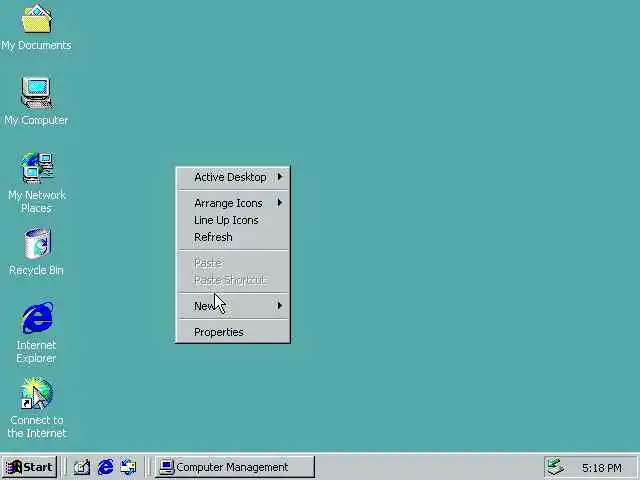Click the Show Desktop quick launch icon
The image size is (640, 480).
tap(82, 467)
